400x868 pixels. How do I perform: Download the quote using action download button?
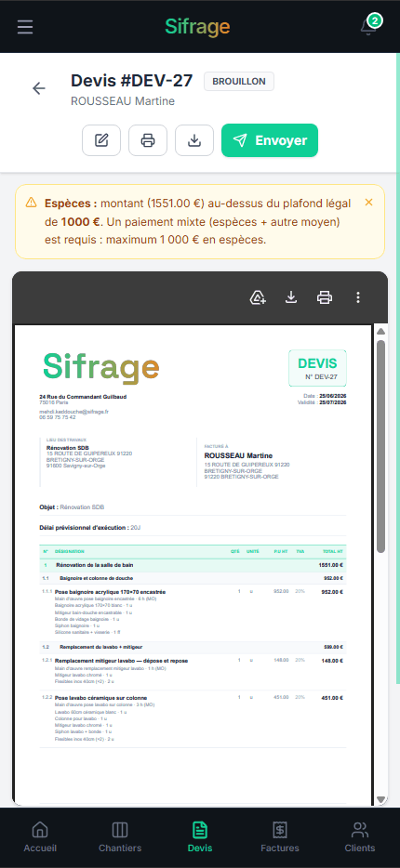(194, 140)
